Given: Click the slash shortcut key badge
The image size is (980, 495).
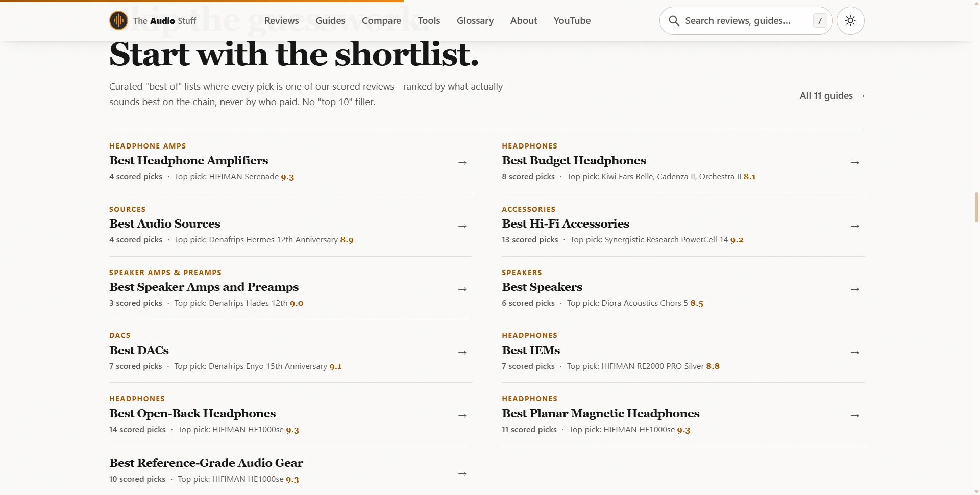Looking at the screenshot, I should (x=820, y=20).
